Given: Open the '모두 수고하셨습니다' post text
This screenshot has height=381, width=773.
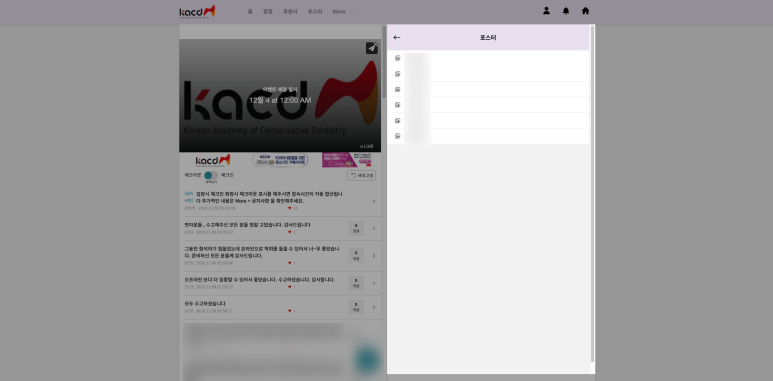Looking at the screenshot, I should pyautogui.click(x=205, y=304).
